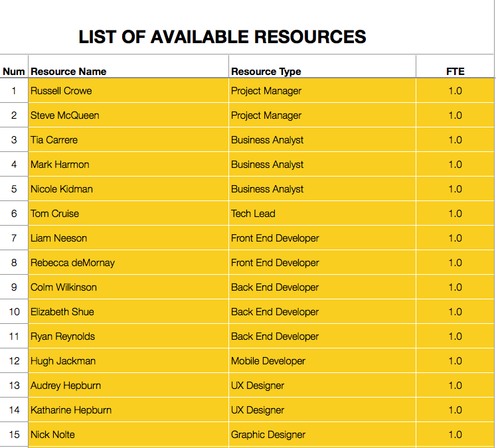The height and width of the screenshot is (448, 496).
Task: Click Colm Wilkinson's 'Back End Developer' cell
Action: (x=322, y=287)
